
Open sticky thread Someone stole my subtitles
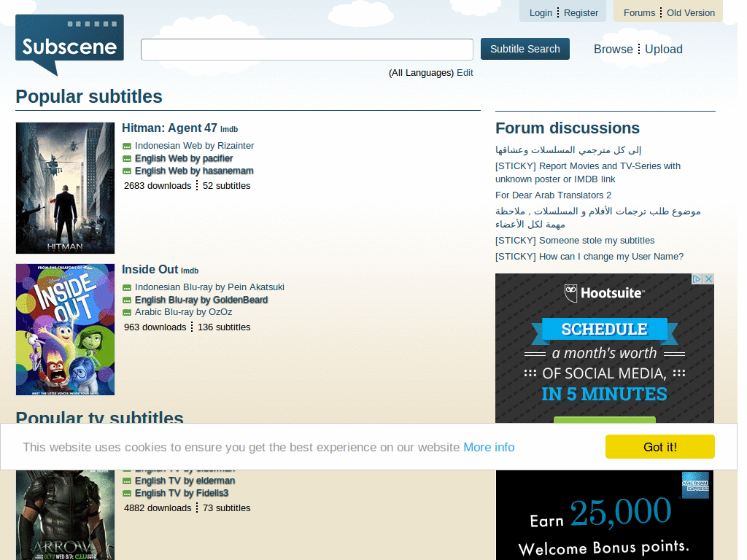575,241
